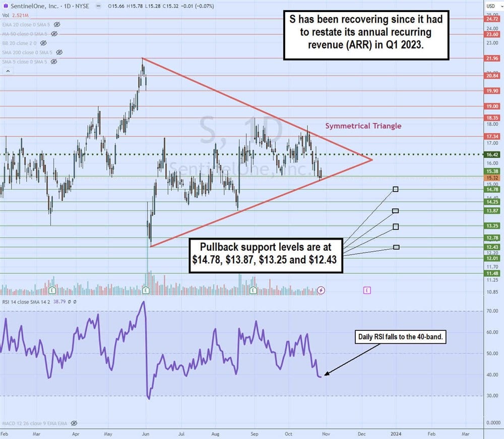504x439 pixels.
Task: Show the SMA 200 indicator via eye icon
Action: [59, 52]
